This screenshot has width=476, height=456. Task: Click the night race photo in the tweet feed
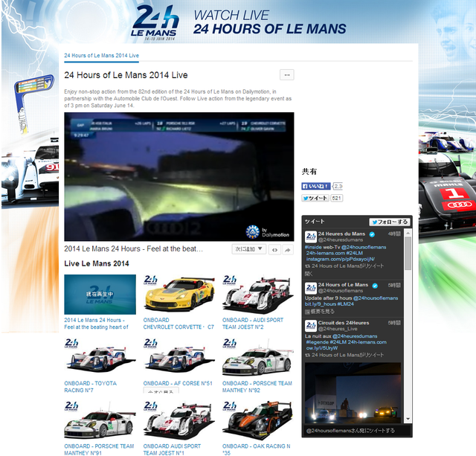coord(353,393)
